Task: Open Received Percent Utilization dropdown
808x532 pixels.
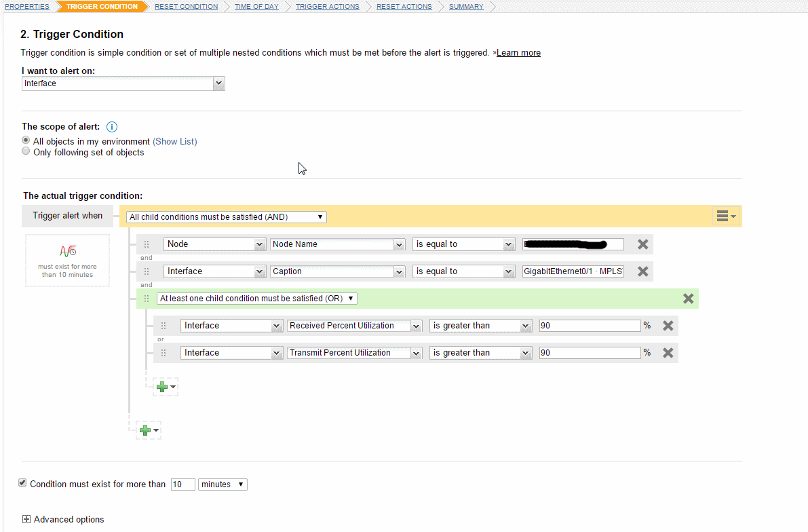Action: coord(355,326)
